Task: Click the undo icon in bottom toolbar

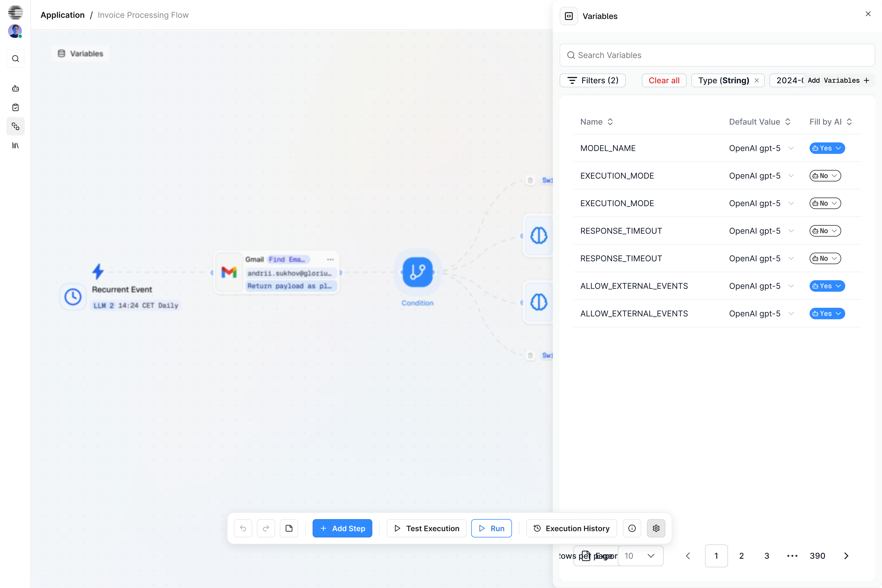Action: click(x=243, y=528)
